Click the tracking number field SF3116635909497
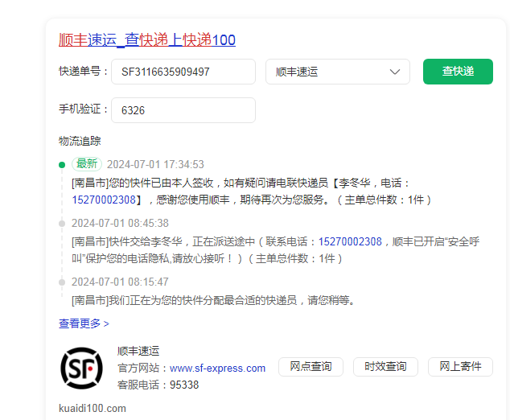Image resolution: width=510 pixels, height=420 pixels. pyautogui.click(x=183, y=72)
